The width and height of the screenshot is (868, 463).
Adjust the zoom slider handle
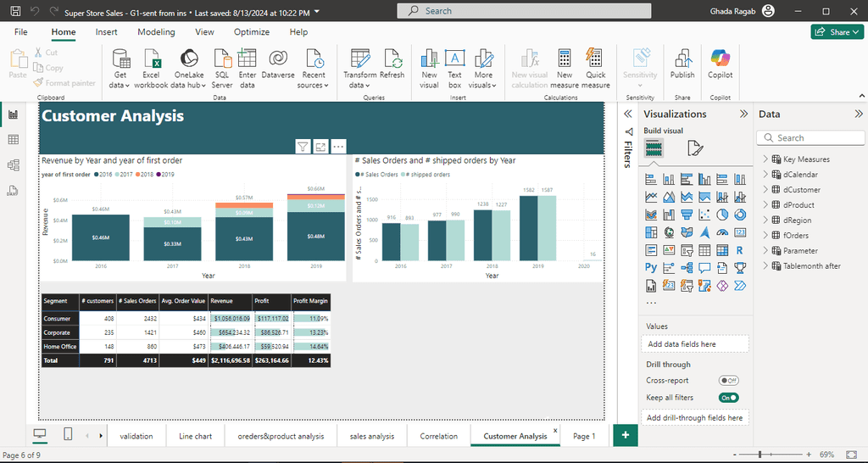pos(760,455)
